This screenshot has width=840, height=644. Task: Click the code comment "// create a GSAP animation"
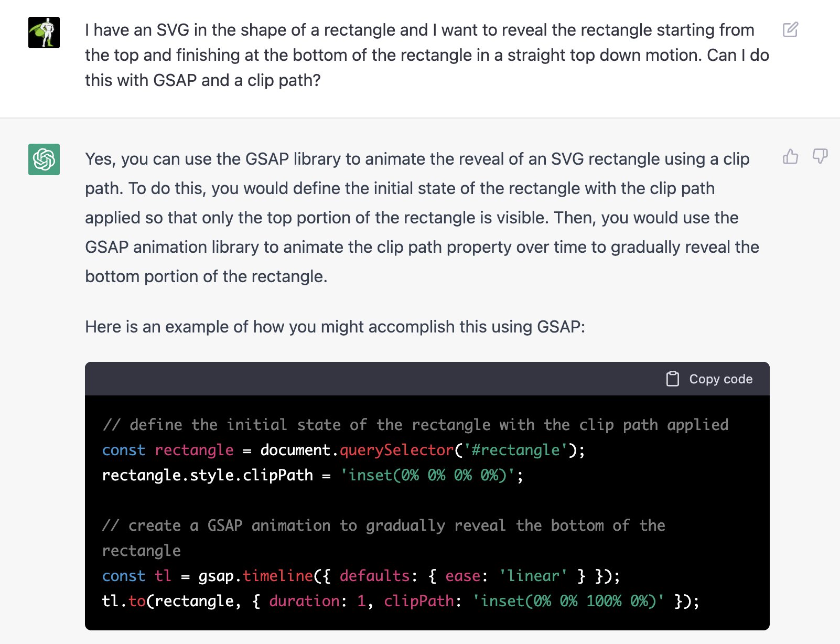384,538
